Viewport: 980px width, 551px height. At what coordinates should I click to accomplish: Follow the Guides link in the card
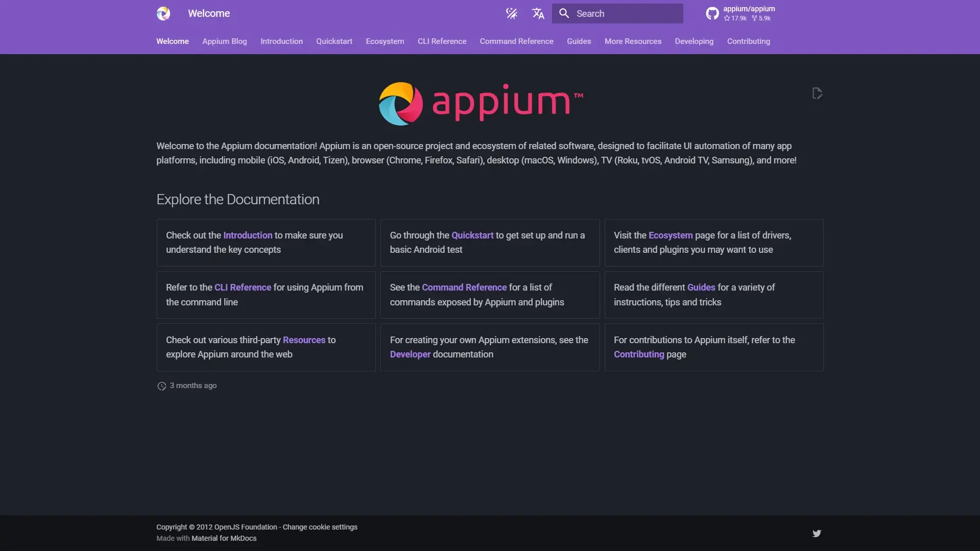pos(701,288)
